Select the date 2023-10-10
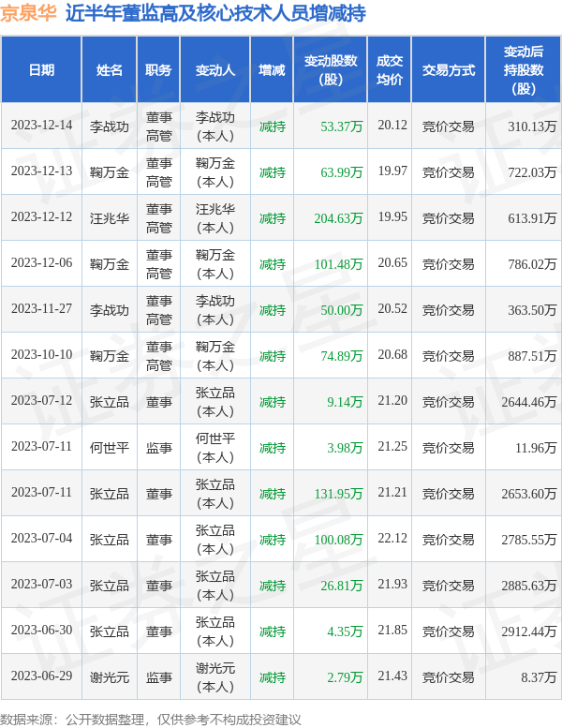This screenshot has width=562, height=728. (x=41, y=355)
